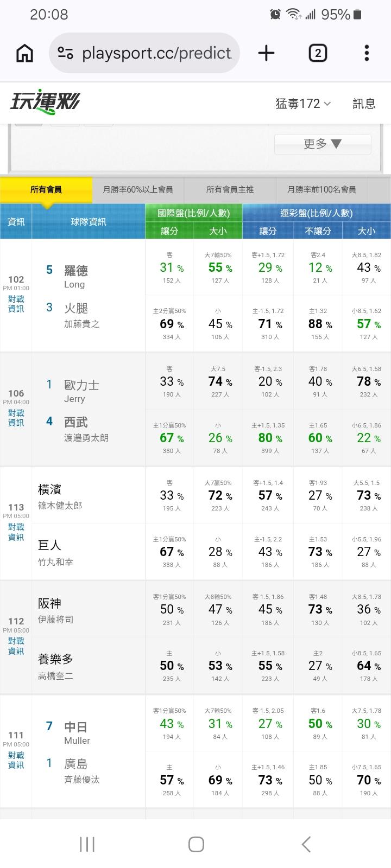This screenshot has height=868, width=391.
Task: Tap the browser home icon
Action: click(25, 53)
